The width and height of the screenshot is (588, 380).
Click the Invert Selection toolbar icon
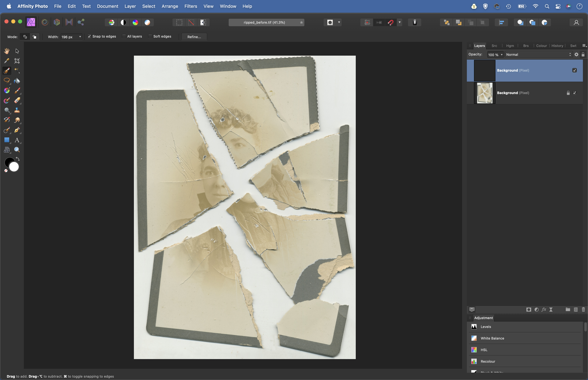203,22
